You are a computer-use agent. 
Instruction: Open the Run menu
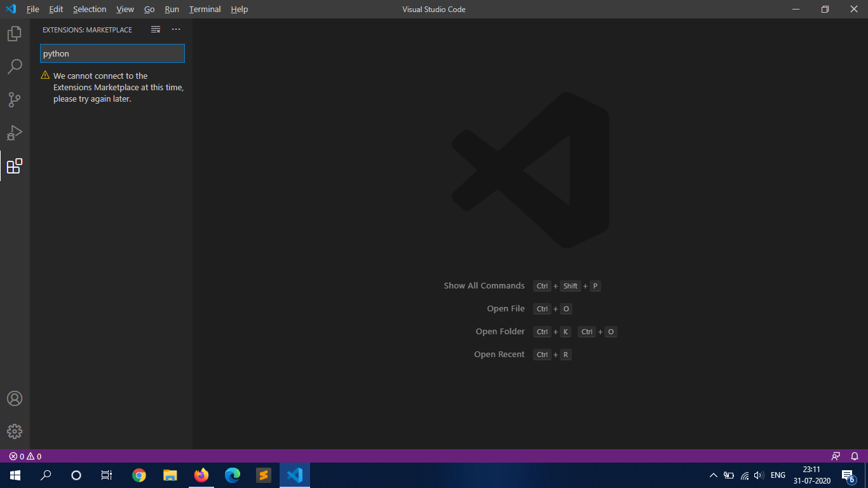point(172,9)
